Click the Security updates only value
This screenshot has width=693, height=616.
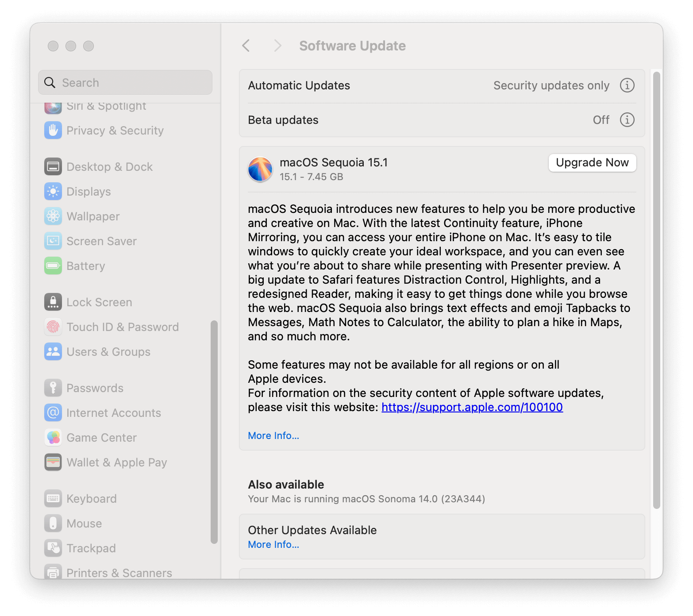click(551, 85)
